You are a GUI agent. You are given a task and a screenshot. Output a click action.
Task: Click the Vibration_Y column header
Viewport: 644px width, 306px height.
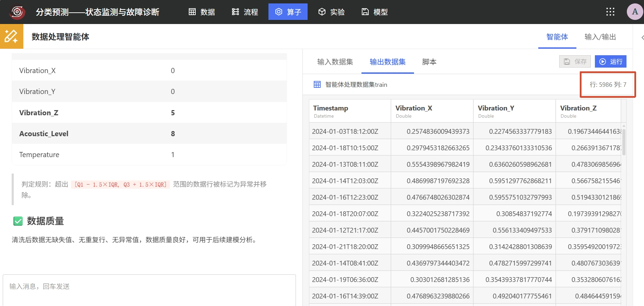(515, 111)
